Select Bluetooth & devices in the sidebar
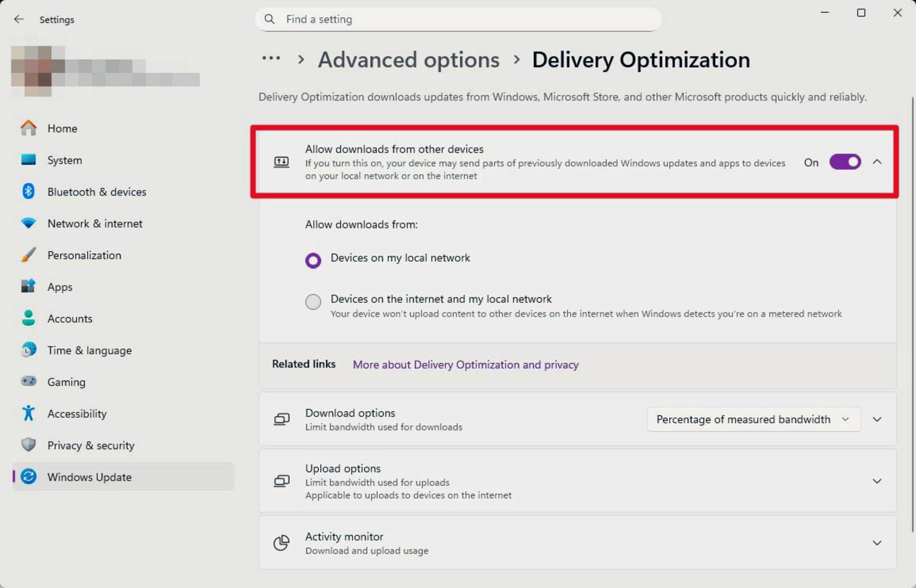 (97, 192)
